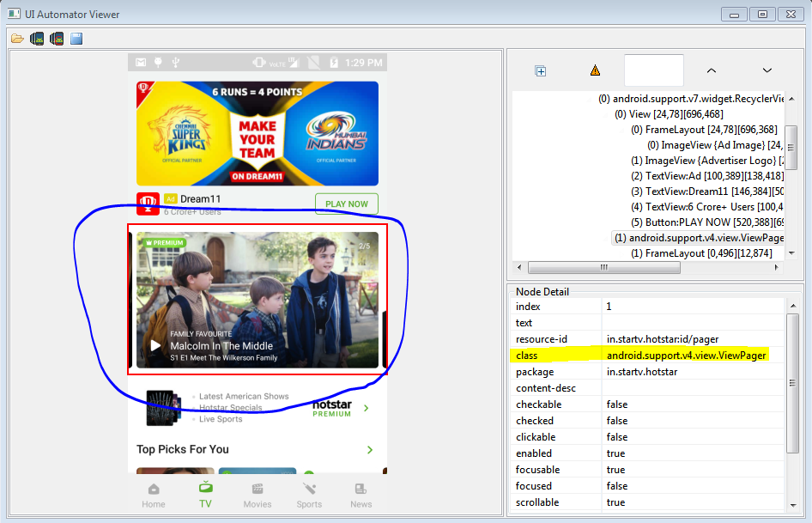Screen dimensions: 812x523
Task: Click tree vertical scroll down arrow
Action: click(x=791, y=253)
